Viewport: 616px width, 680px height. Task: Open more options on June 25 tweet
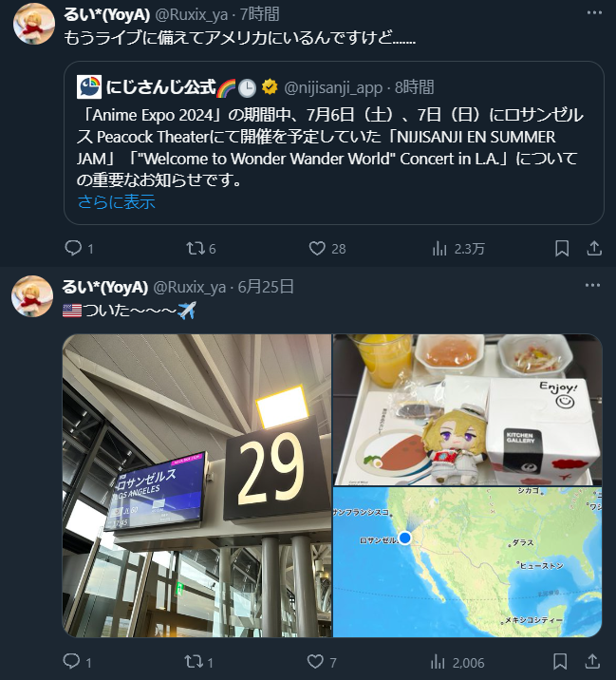592,285
